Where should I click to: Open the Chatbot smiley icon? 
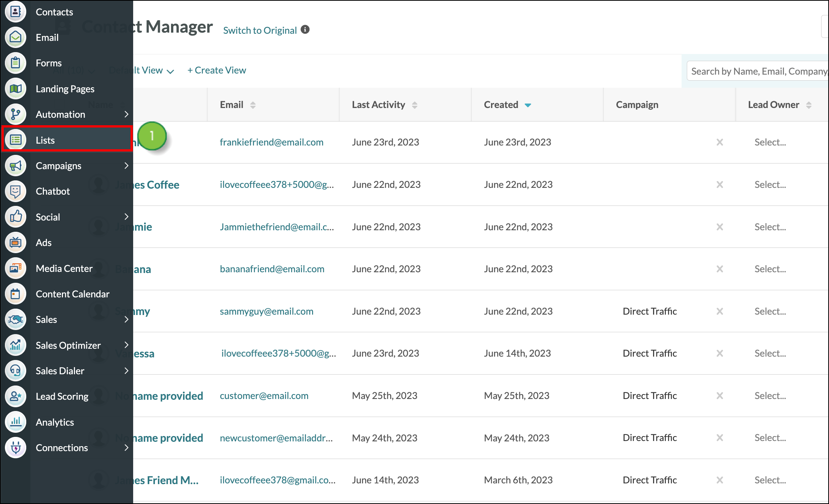tap(15, 191)
